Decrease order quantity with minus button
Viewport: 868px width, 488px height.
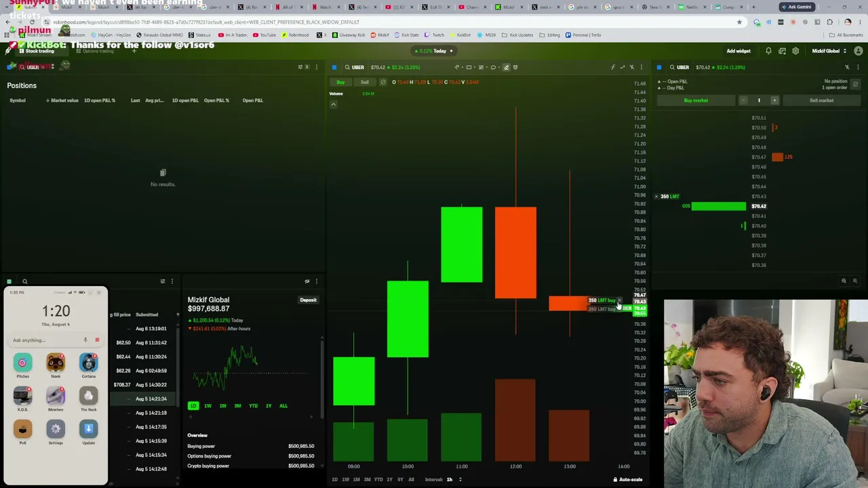(x=743, y=100)
